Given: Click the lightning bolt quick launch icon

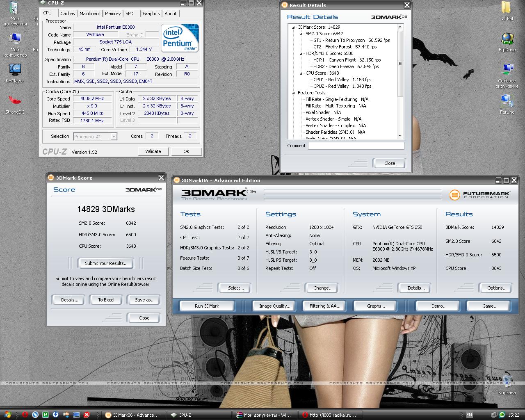Looking at the screenshot, I should pos(56,415).
